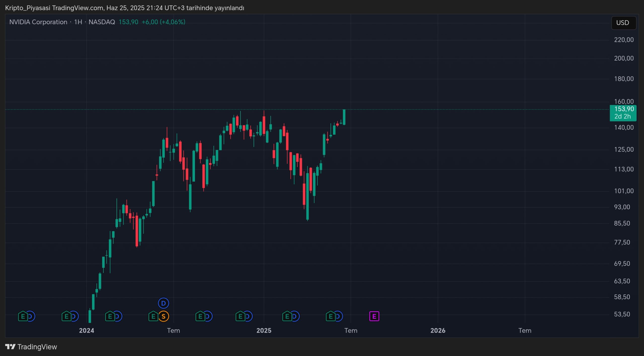The height and width of the screenshot is (356, 644).
Task: Click the +6,00 (+4,06%) price change value
Action: (163, 22)
